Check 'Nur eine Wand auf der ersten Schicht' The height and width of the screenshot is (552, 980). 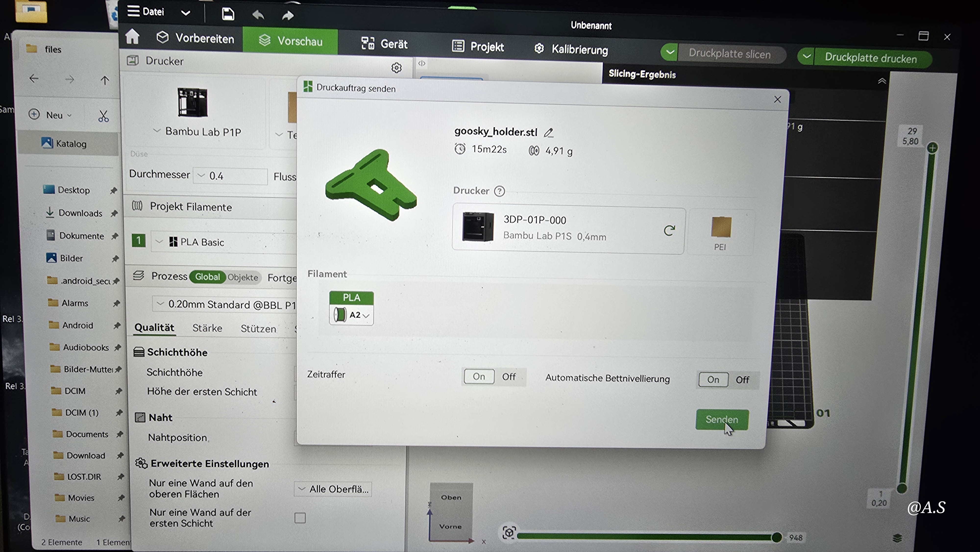point(300,518)
